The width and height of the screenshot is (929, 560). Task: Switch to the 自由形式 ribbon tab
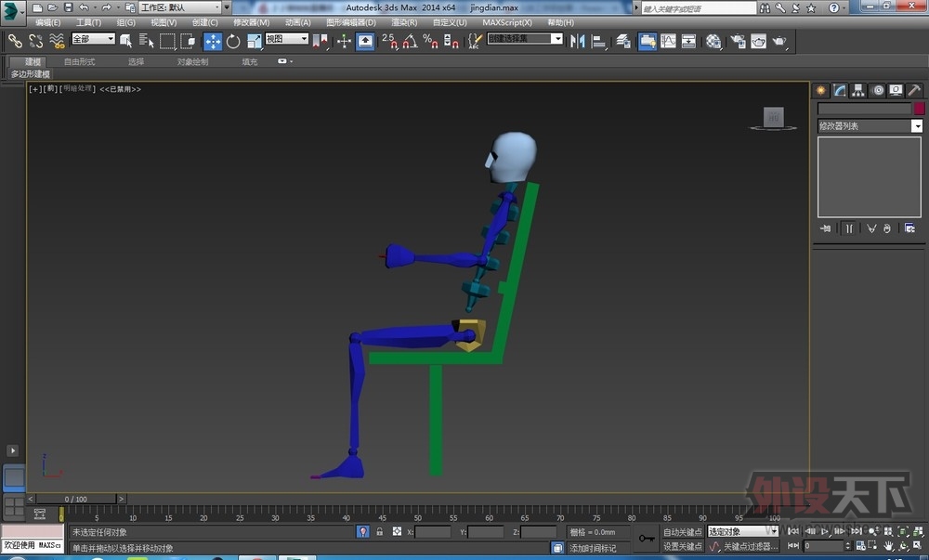(79, 61)
